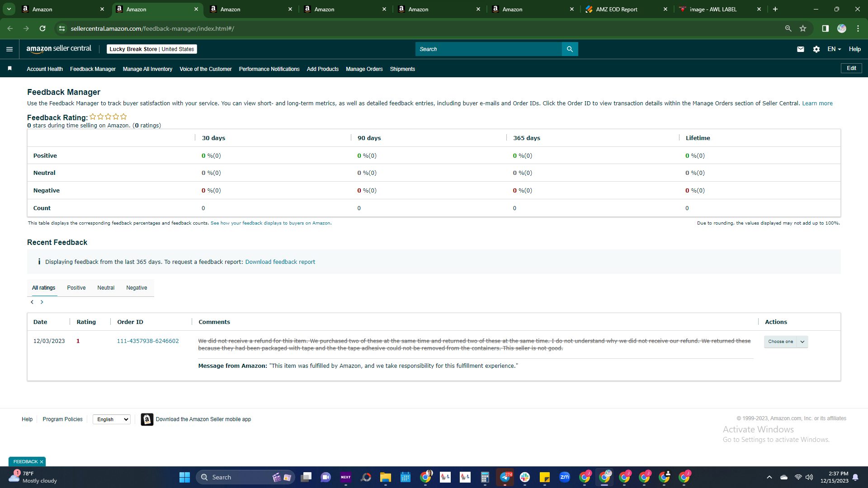Open a new browser tab
868x488 pixels.
click(775, 9)
